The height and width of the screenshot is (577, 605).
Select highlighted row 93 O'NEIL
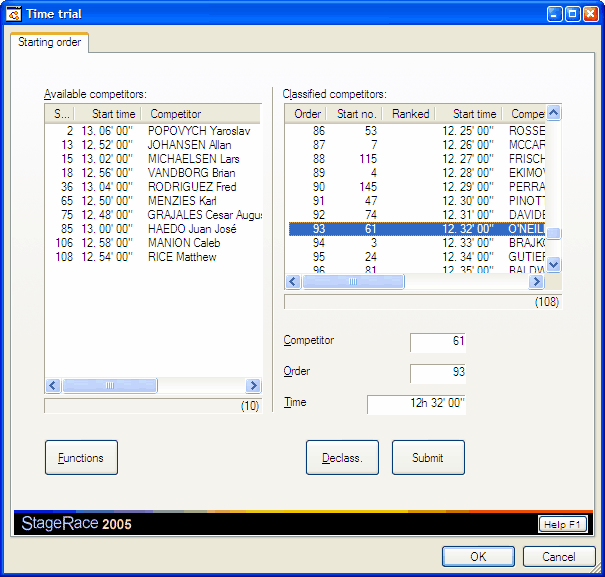point(417,229)
